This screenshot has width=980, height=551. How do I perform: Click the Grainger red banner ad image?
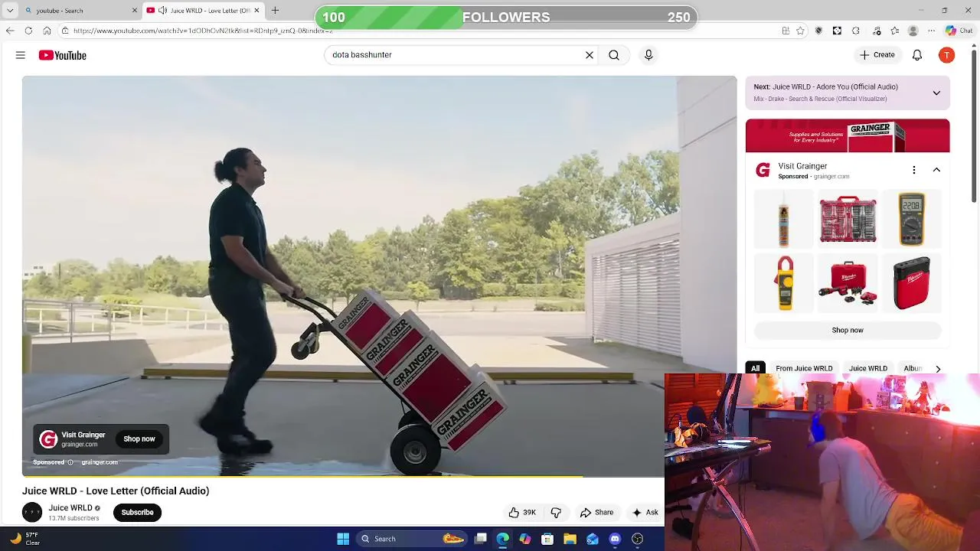[848, 135]
